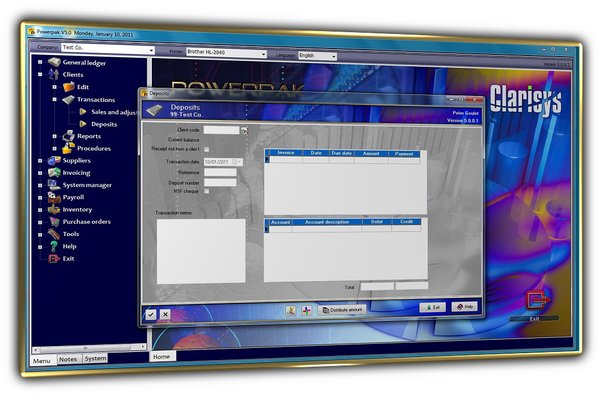Click the green question mark Help icon
The image size is (600, 400).
[x=54, y=246]
